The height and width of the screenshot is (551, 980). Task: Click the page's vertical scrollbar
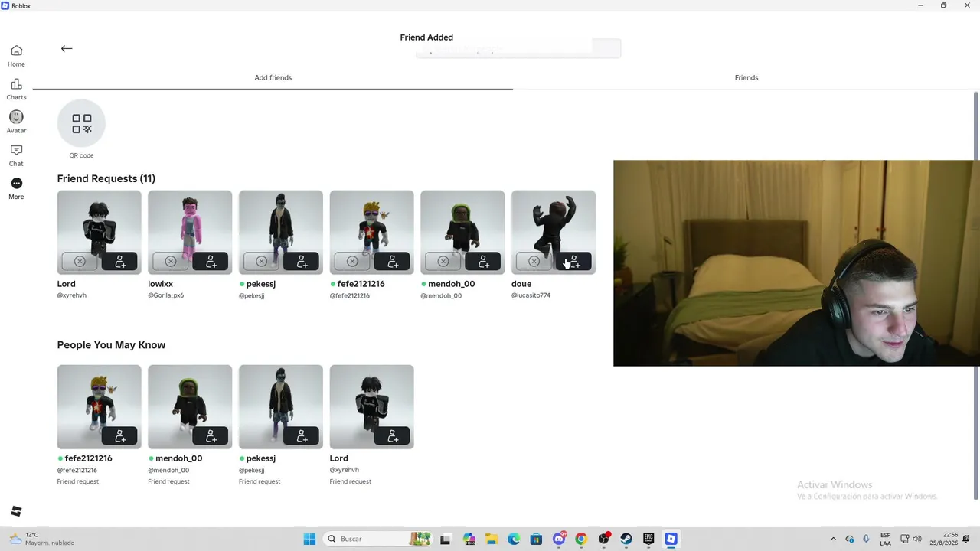click(975, 295)
